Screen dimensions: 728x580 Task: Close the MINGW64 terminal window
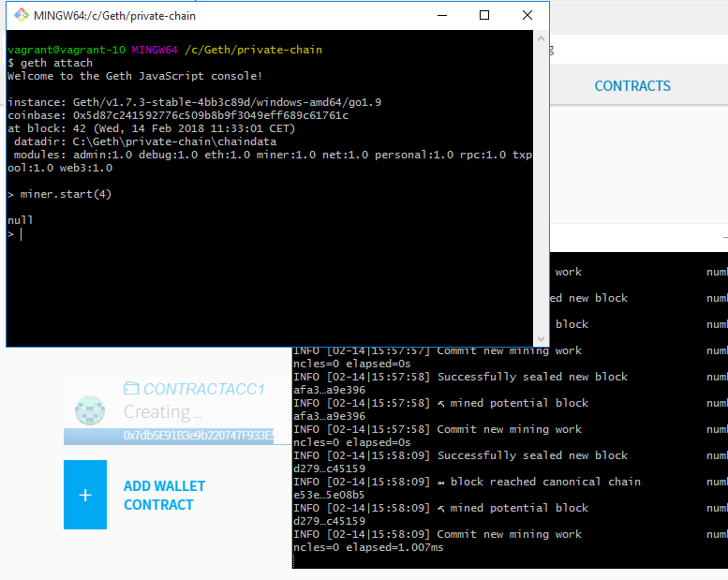(x=527, y=15)
